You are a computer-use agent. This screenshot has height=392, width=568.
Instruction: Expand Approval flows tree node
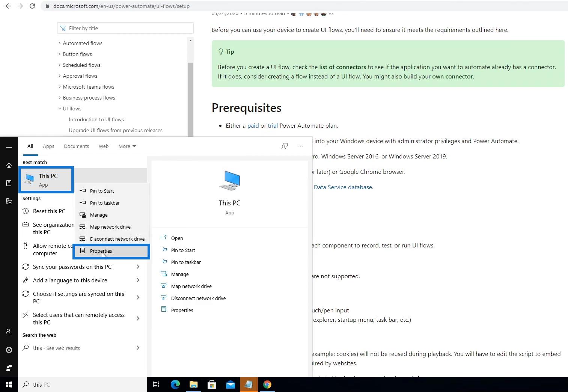pos(60,76)
